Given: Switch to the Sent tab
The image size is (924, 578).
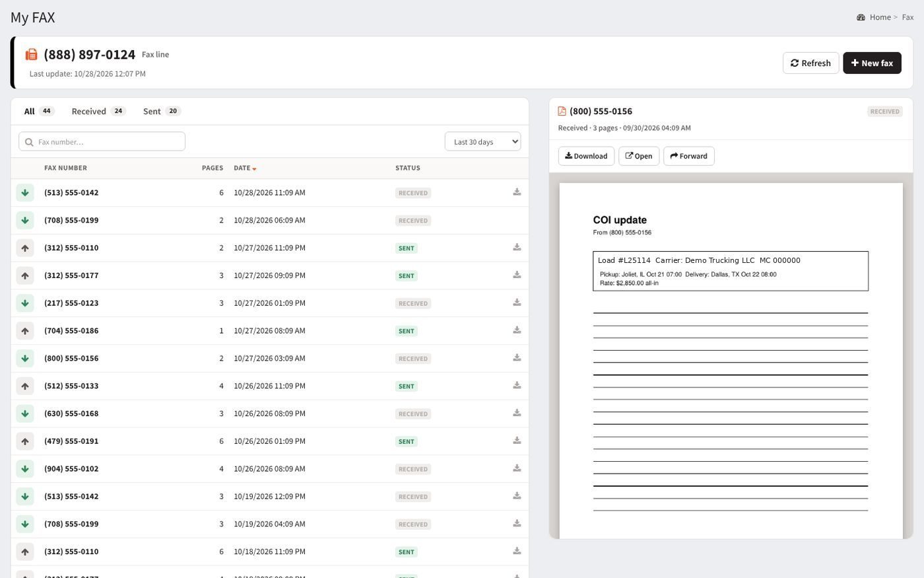Looking at the screenshot, I should click(162, 111).
